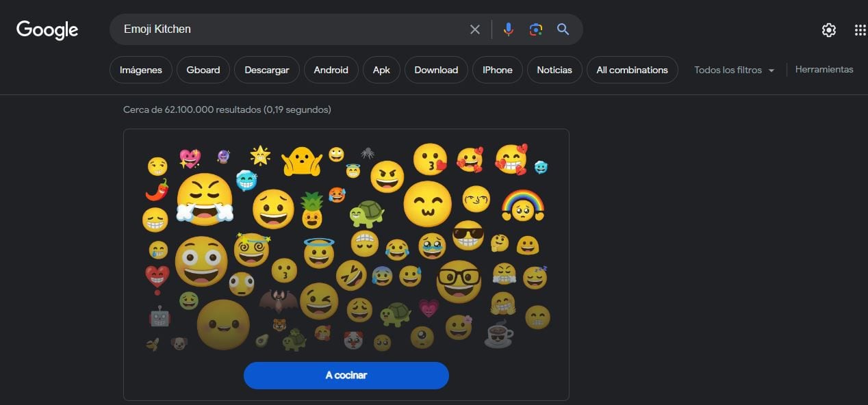Open the Herramientas tools menu
The height and width of the screenshot is (405, 868).
pyautogui.click(x=824, y=69)
